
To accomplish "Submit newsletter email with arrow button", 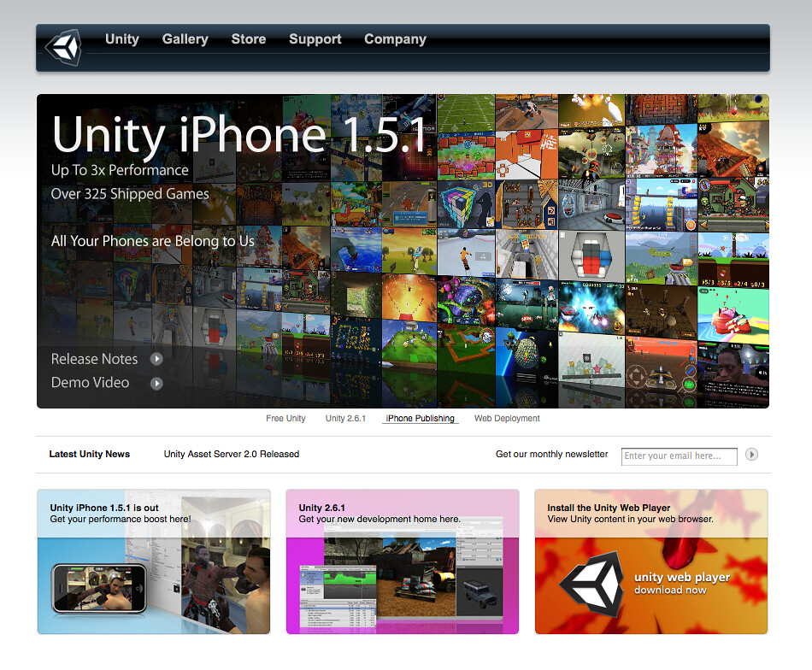I will pyautogui.click(x=751, y=455).
